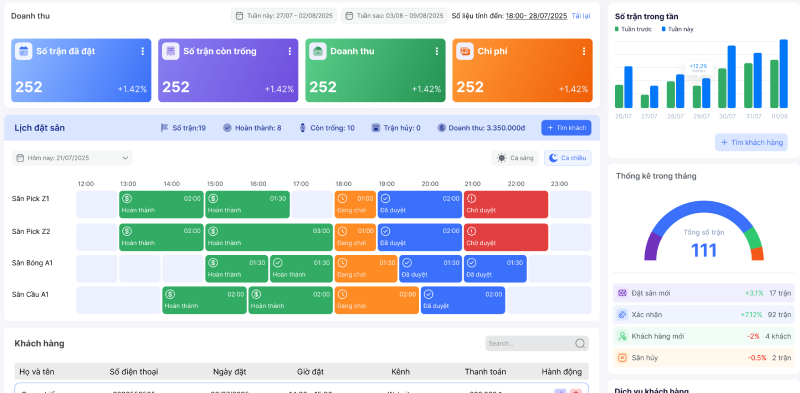
Task: Switch to the Ca chiều shift
Action: [x=568, y=158]
